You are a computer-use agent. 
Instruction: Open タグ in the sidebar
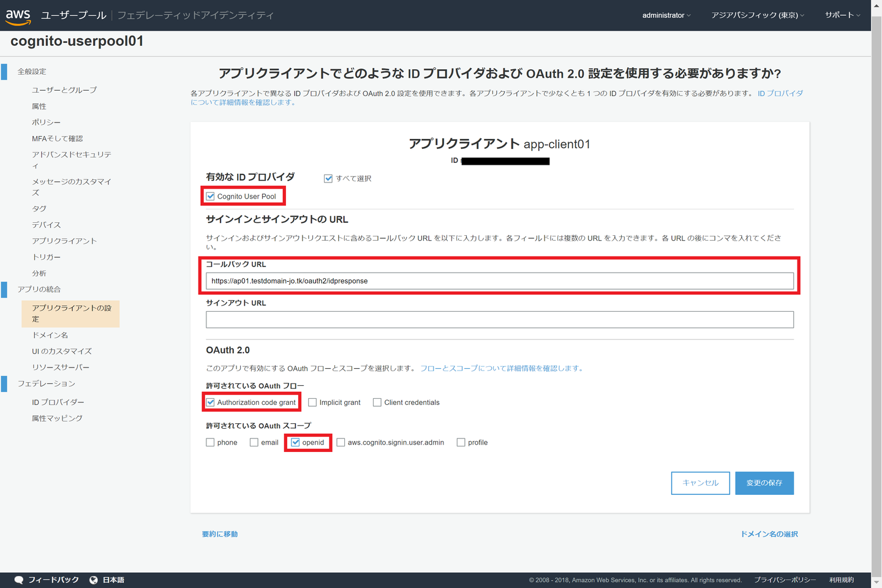click(x=39, y=209)
